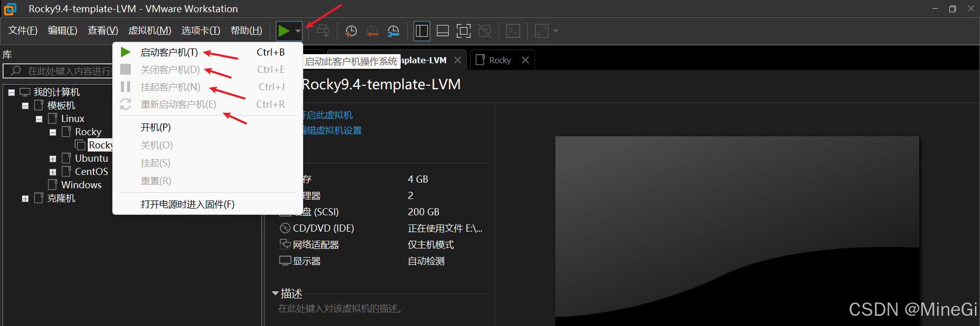Collapse the 我的计算机 tree node
This screenshot has width=980, height=326.
point(11,93)
